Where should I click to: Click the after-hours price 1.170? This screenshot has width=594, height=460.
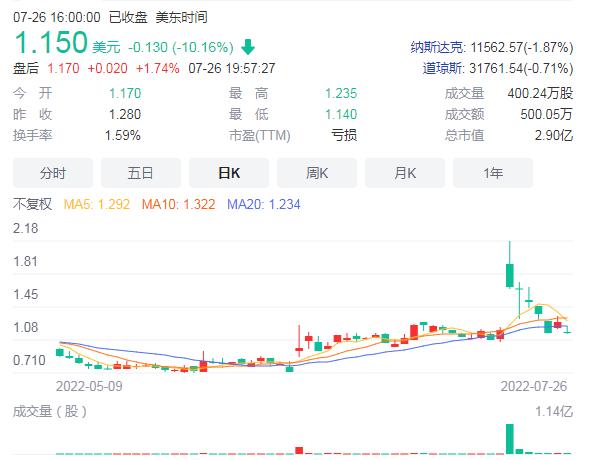coord(63,69)
